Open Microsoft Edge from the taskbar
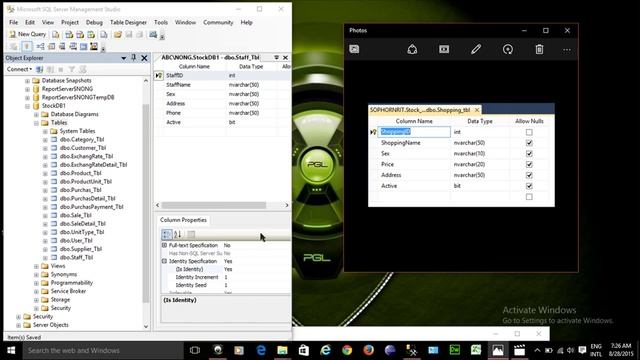This screenshot has height=360, width=640. click(261, 351)
